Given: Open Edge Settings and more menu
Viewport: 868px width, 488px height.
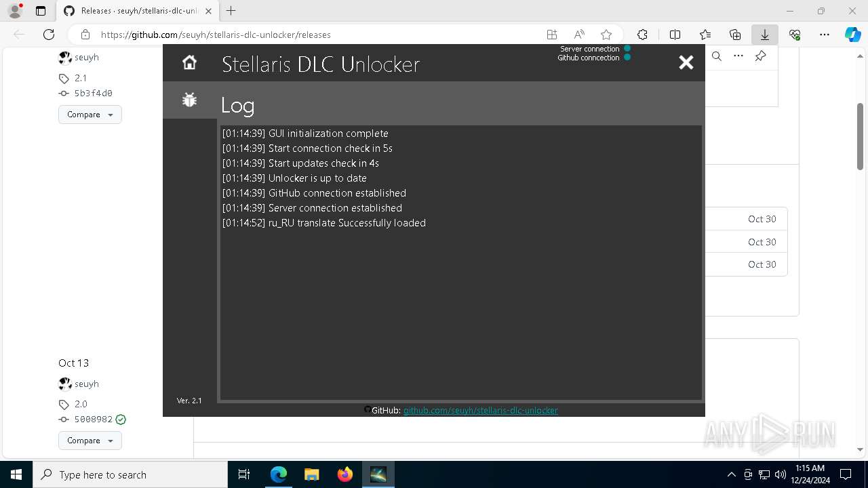Looking at the screenshot, I should (825, 35).
